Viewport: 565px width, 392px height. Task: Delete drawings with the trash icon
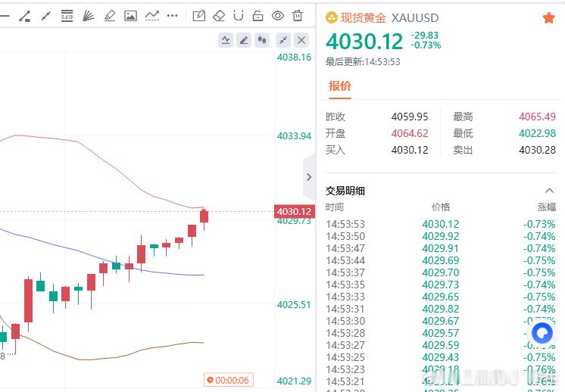pyautogui.click(x=298, y=16)
